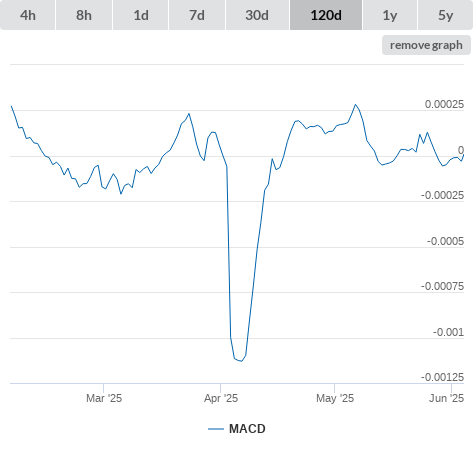Viewport: 474px width, 455px height.
Task: Click the remove graph button
Action: (426, 45)
